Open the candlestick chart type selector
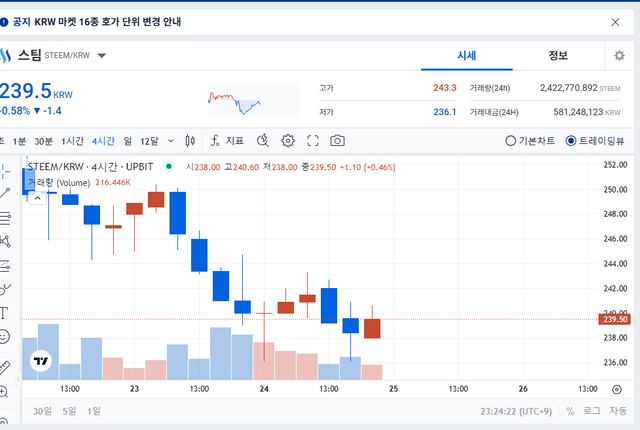Image resolution: width=640 pixels, height=430 pixels. (x=190, y=141)
